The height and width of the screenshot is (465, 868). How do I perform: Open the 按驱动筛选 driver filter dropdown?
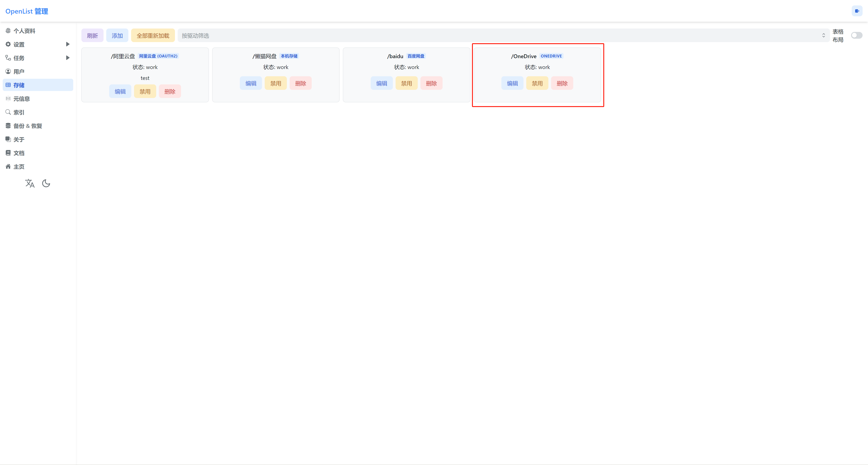click(x=503, y=35)
